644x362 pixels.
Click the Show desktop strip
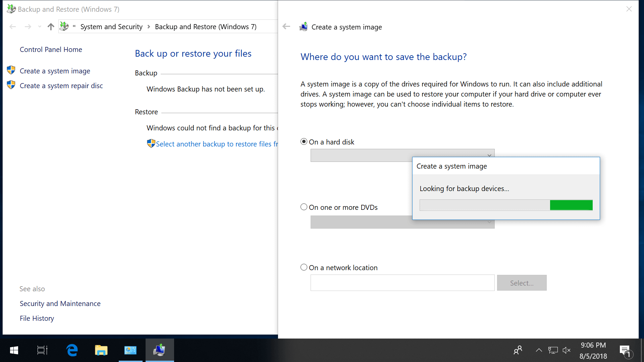pos(642,350)
